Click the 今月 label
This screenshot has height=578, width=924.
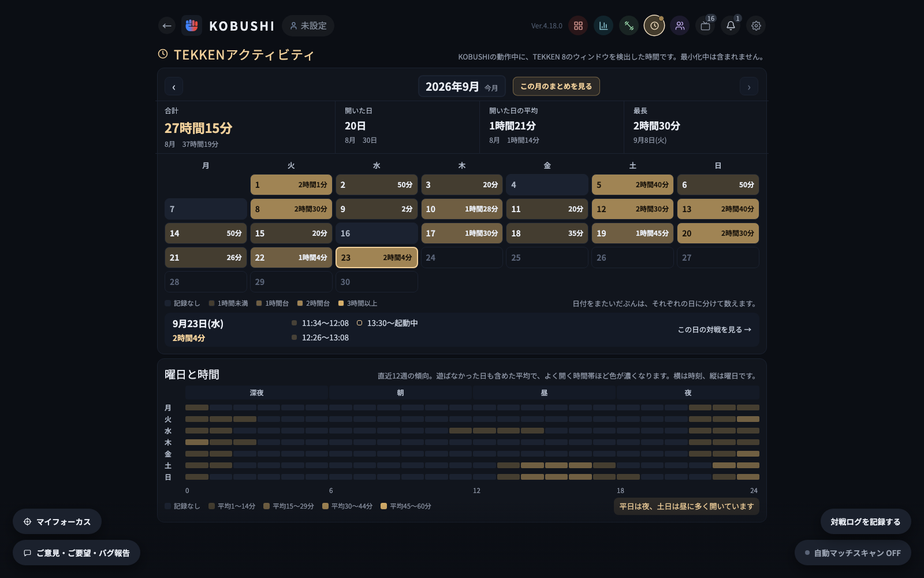click(491, 88)
